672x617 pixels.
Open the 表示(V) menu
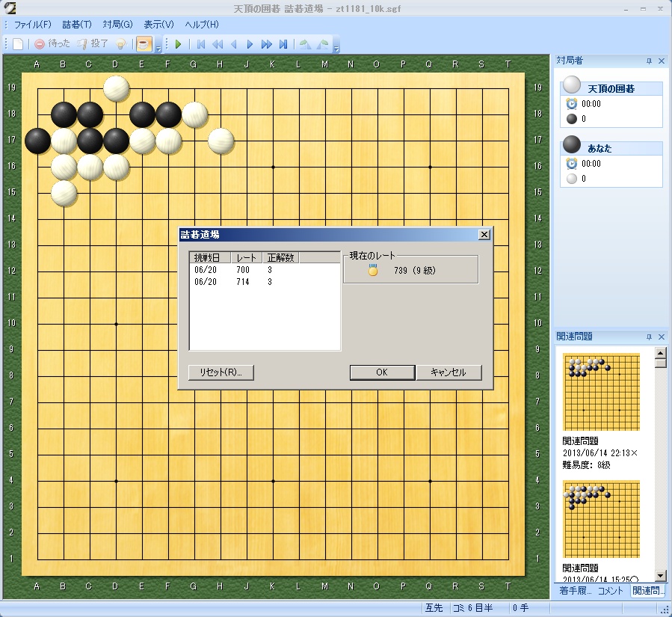[x=158, y=25]
